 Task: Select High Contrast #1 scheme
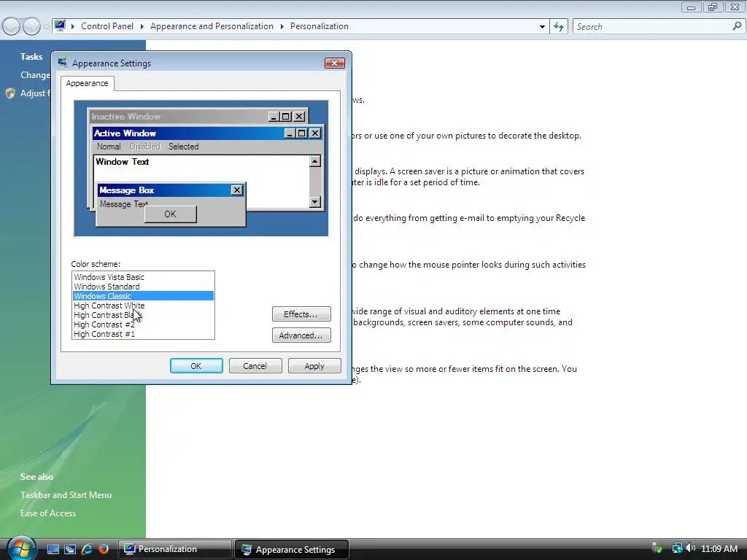(x=142, y=334)
